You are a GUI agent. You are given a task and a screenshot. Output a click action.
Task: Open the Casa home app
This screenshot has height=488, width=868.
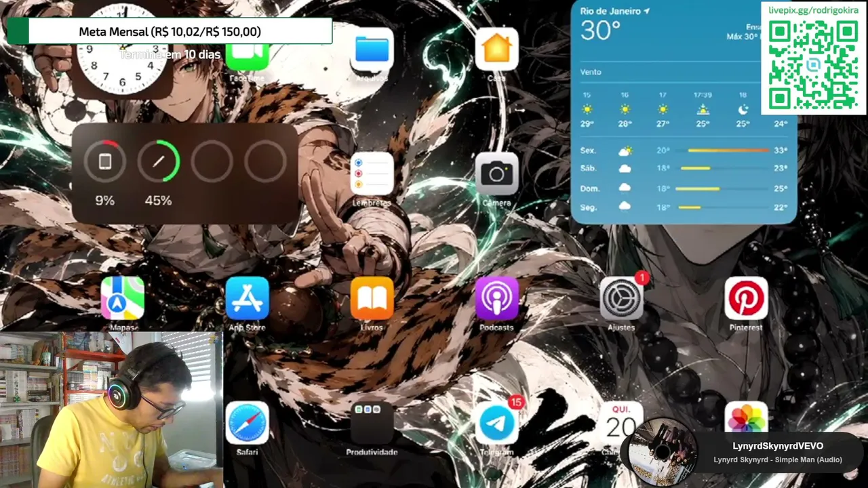496,49
